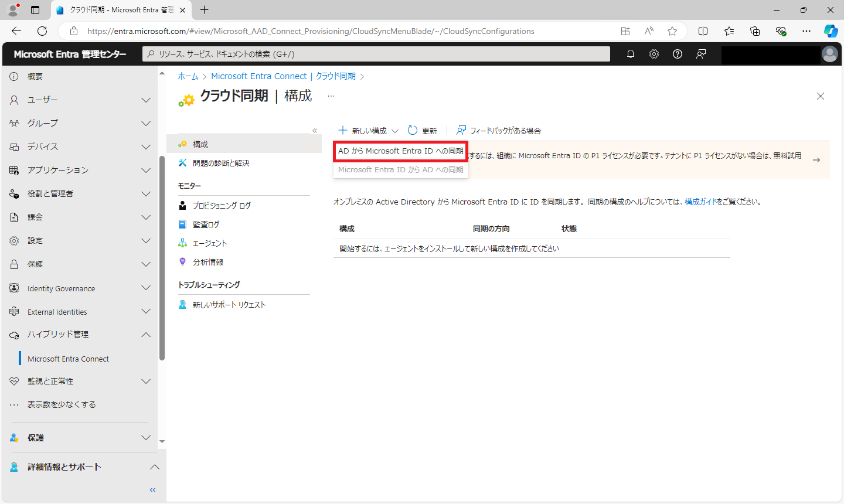Click the 監視と正常性 sidebar icon
The width and height of the screenshot is (844, 504).
click(x=13, y=381)
